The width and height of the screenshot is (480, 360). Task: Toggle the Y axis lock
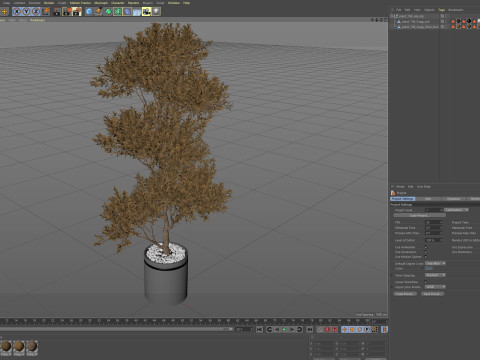pyautogui.click(x=26, y=12)
